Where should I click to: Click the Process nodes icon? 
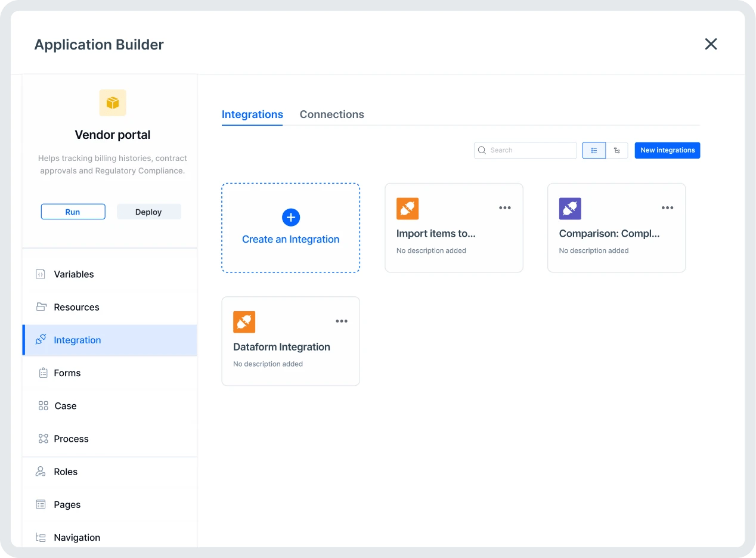tap(43, 439)
